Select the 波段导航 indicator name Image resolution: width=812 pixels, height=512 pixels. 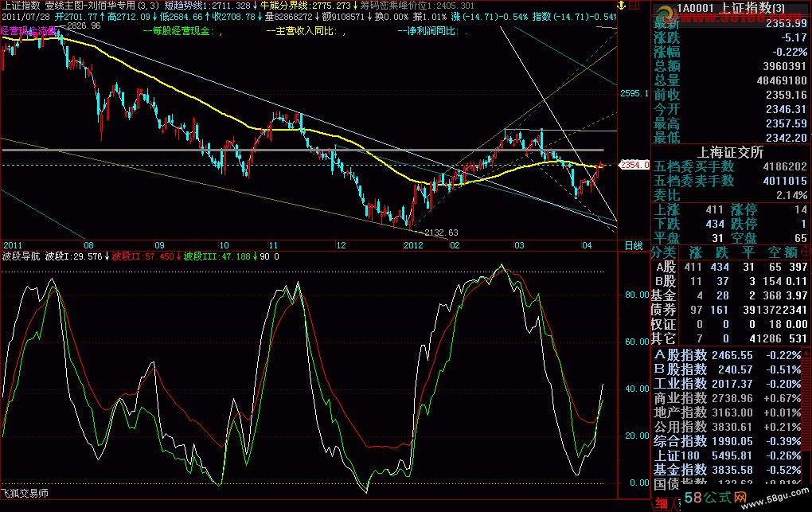coord(21,256)
